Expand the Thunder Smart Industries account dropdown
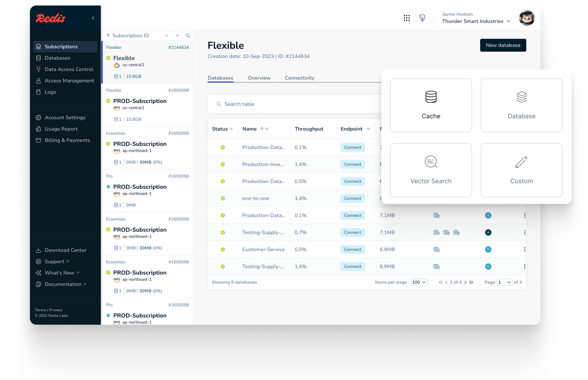This screenshot has height=380, width=588. click(x=508, y=21)
